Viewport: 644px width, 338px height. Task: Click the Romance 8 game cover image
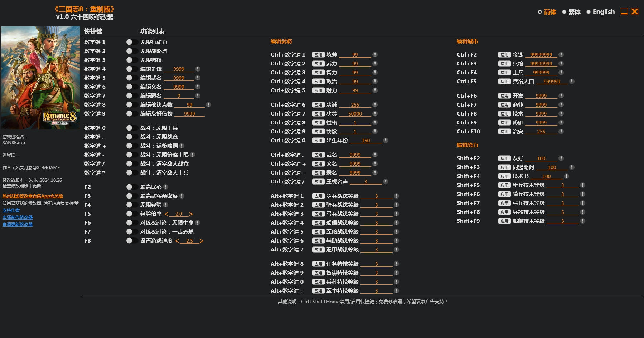tap(41, 78)
